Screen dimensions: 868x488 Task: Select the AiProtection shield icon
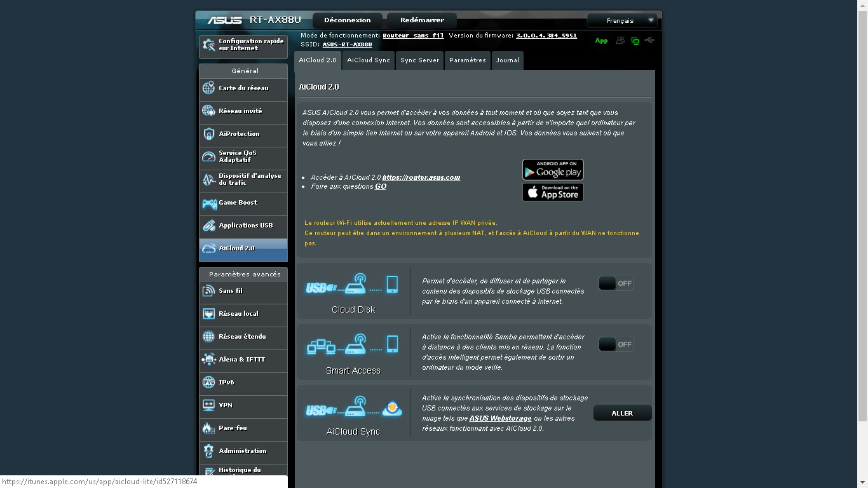point(208,134)
